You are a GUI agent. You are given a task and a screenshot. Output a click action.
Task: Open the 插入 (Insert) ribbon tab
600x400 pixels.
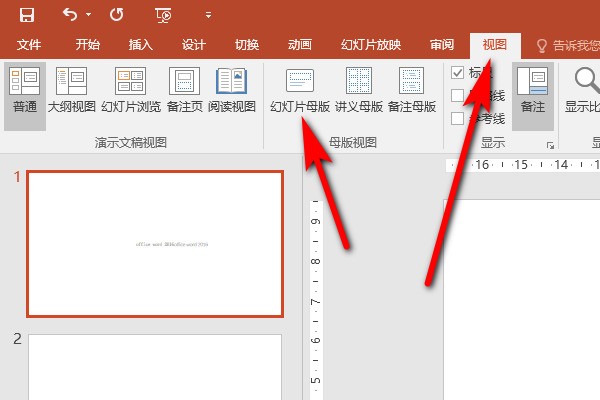141,45
